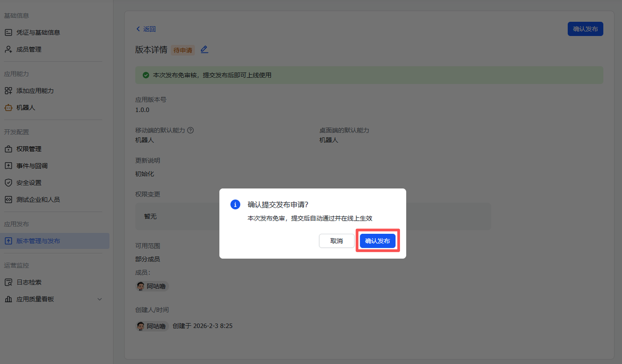This screenshot has width=622, height=364.
Task: Click the credentials and basic info icon
Action: (x=8, y=33)
